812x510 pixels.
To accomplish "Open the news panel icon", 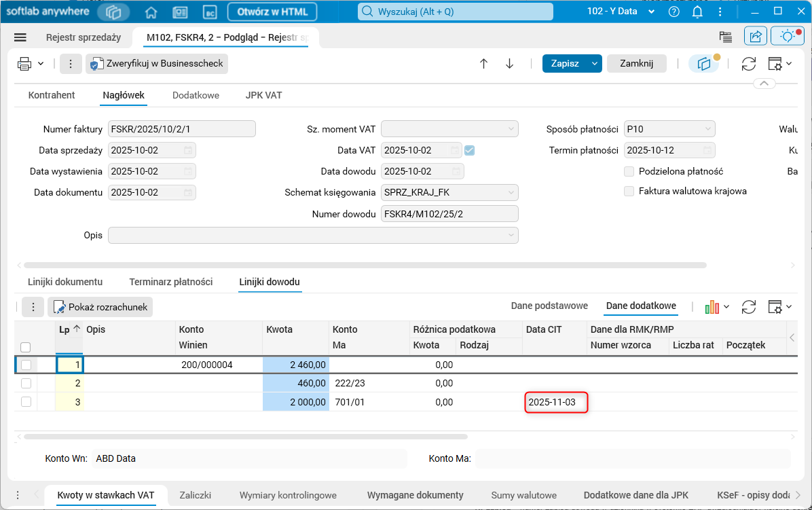I will 180,12.
